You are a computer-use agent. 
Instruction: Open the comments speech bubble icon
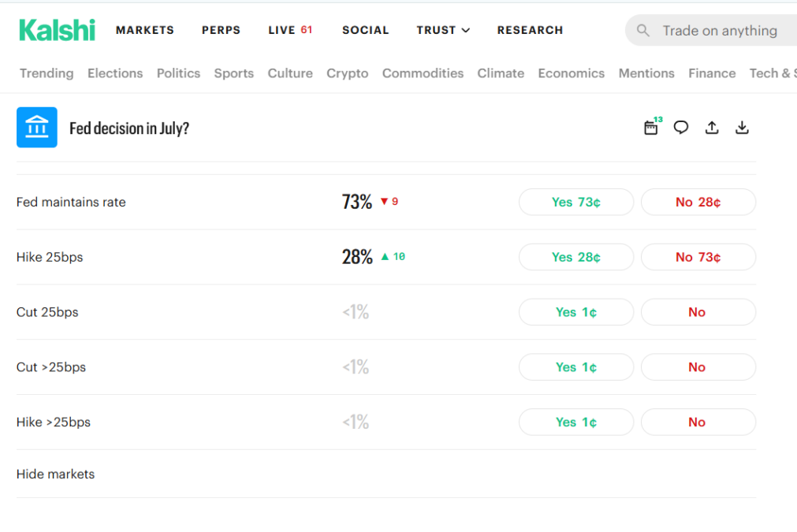click(681, 127)
